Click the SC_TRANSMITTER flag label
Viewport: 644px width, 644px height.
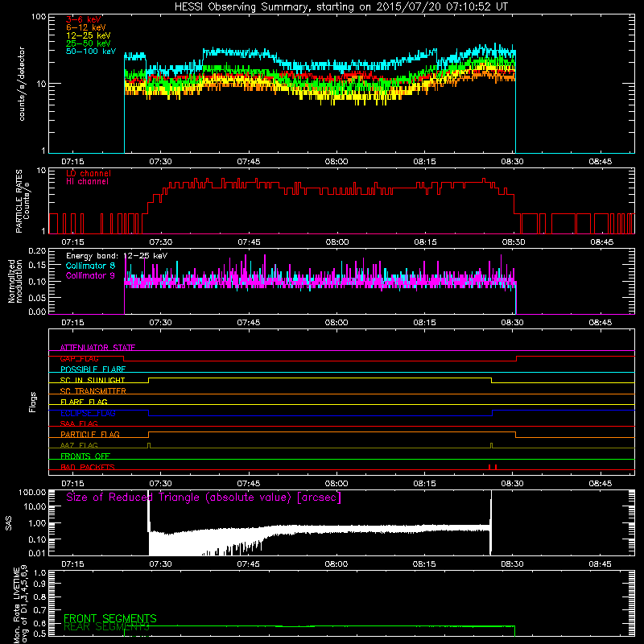93,391
